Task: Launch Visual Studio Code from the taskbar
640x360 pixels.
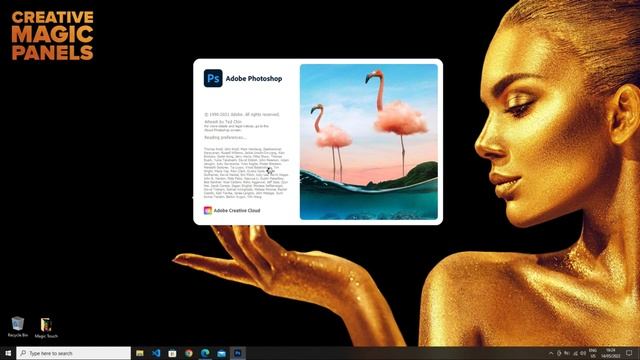Action: (156, 353)
